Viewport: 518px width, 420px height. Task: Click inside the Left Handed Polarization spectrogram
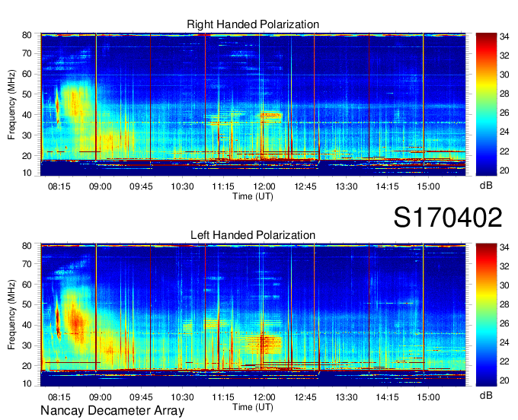[253, 314]
